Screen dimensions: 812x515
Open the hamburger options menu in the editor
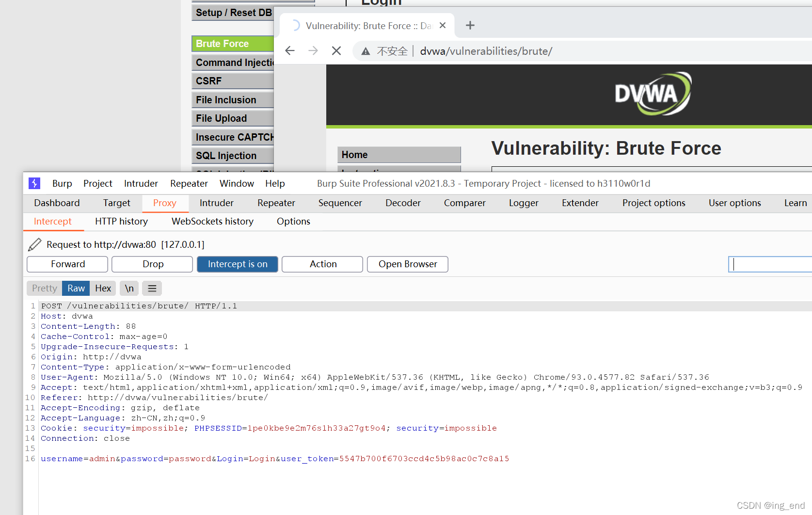(152, 289)
